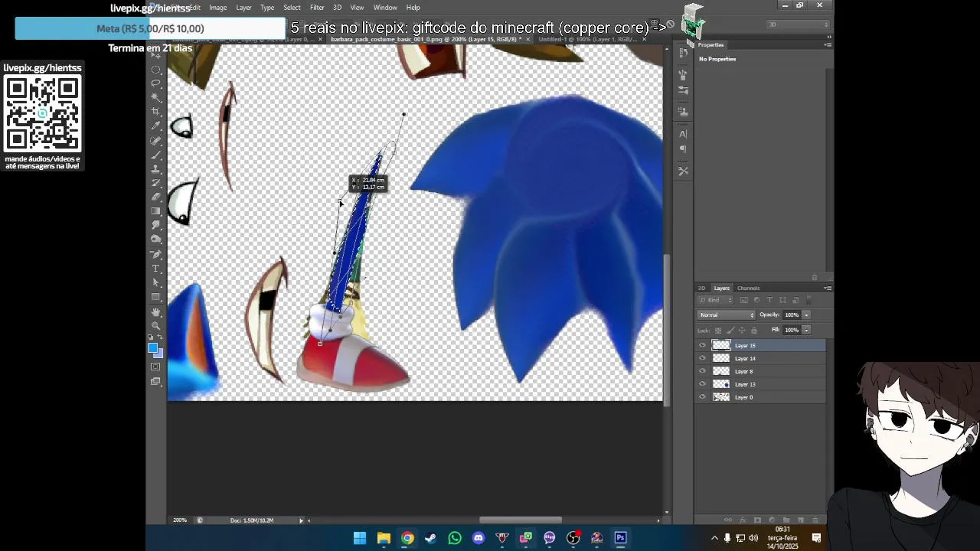Image resolution: width=980 pixels, height=551 pixels.
Task: Open the Opacity slider dropdown arrow
Action: 806,315
